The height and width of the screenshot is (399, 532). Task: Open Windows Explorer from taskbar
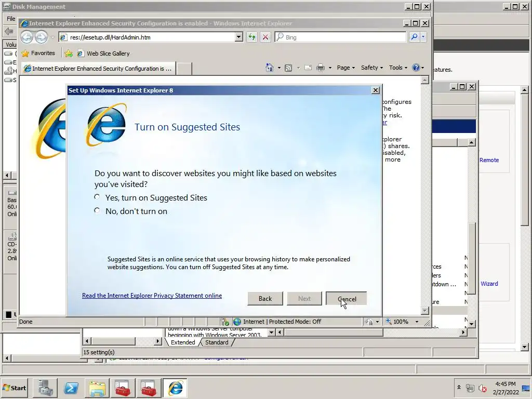click(x=97, y=388)
